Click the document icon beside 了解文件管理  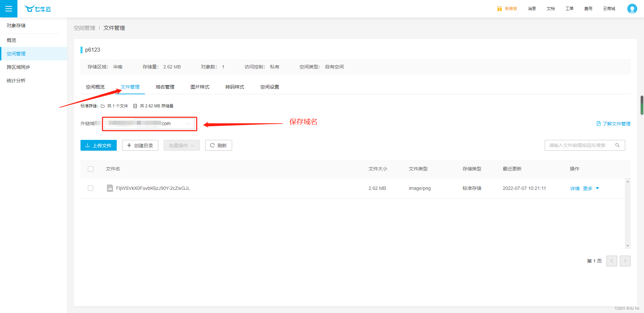(x=599, y=123)
